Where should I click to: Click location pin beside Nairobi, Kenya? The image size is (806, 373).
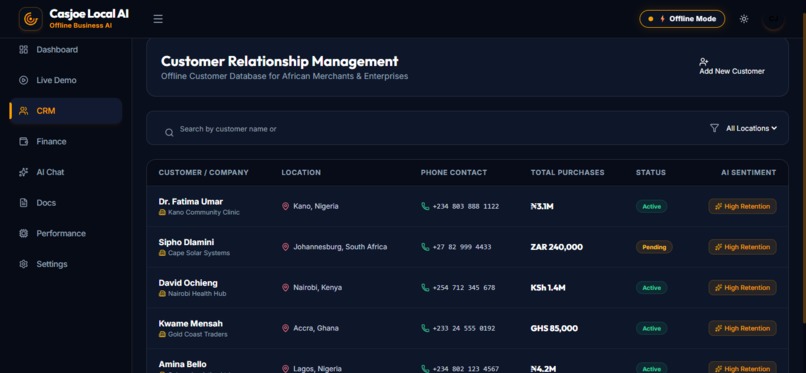click(x=285, y=287)
